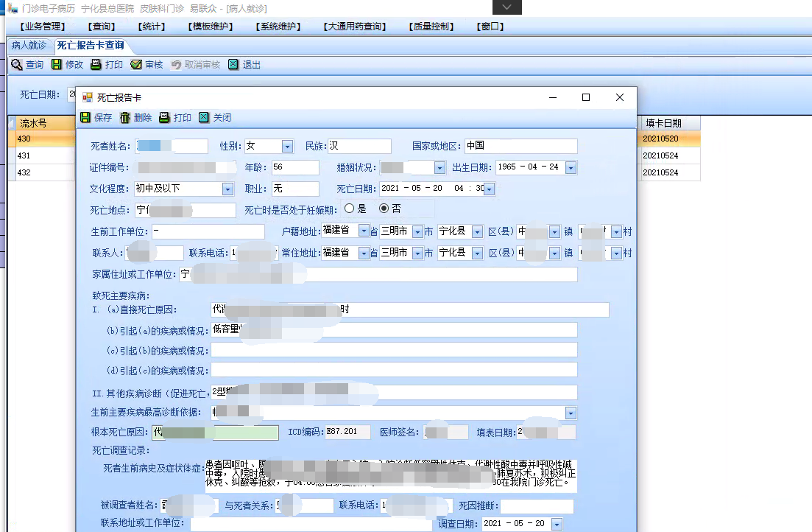Open the 窗口 menu

490,27
